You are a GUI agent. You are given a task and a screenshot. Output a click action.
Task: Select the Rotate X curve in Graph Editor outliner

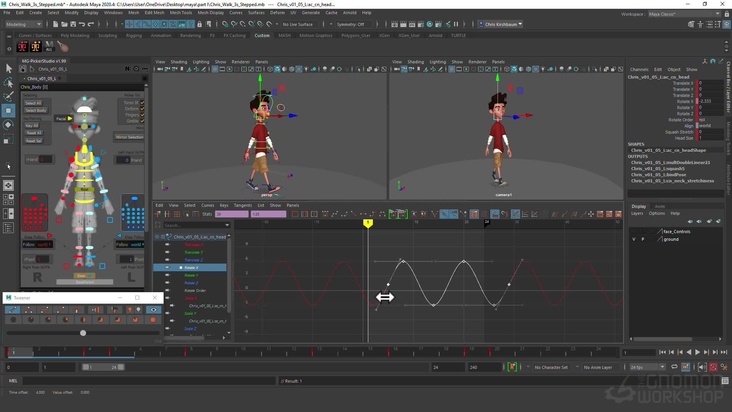(x=191, y=268)
